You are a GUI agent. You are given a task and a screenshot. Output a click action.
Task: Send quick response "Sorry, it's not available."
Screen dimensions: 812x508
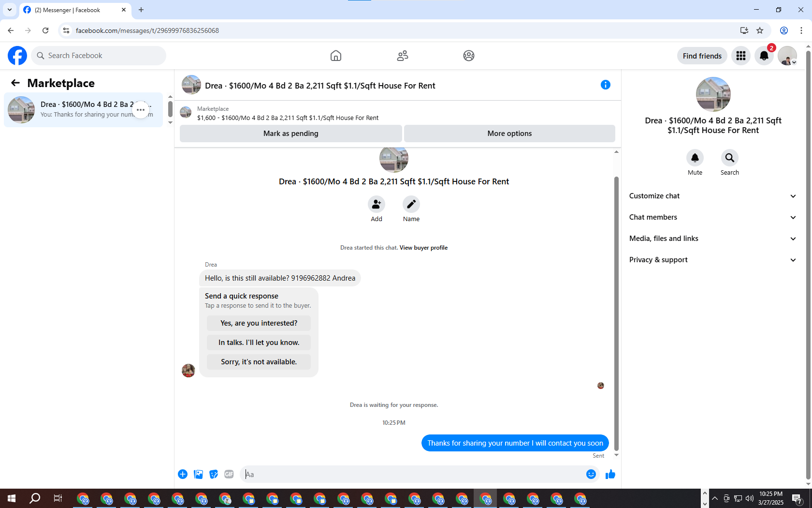[x=259, y=362]
